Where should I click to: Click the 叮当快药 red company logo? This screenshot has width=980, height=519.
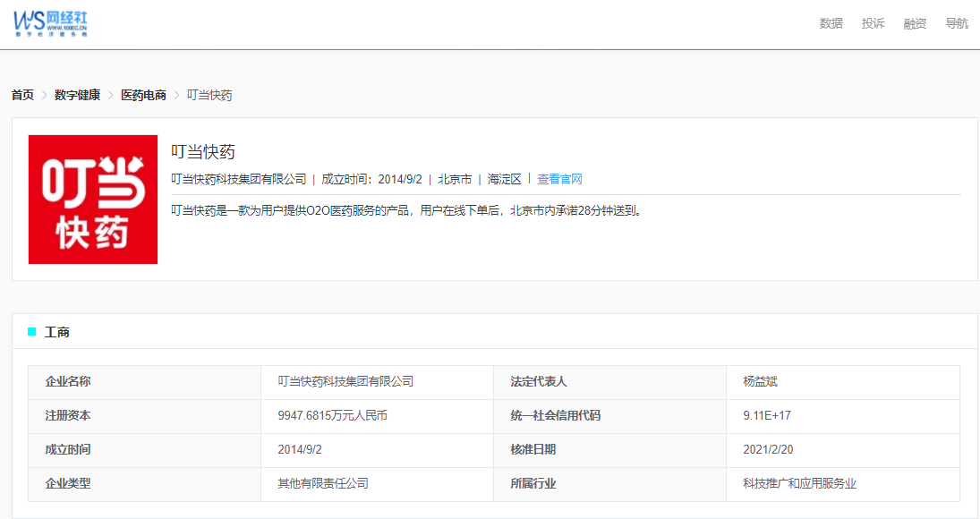point(93,200)
